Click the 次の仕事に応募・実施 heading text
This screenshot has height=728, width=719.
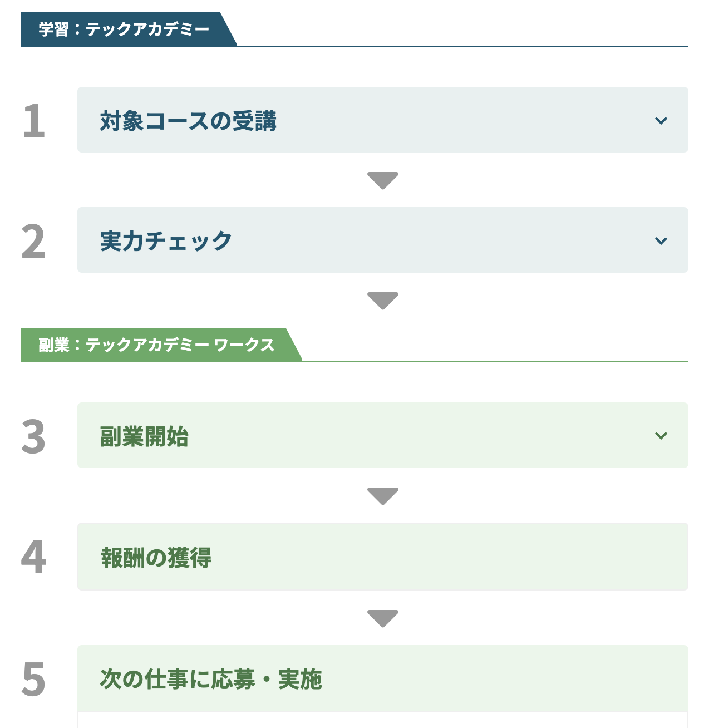tap(211, 679)
